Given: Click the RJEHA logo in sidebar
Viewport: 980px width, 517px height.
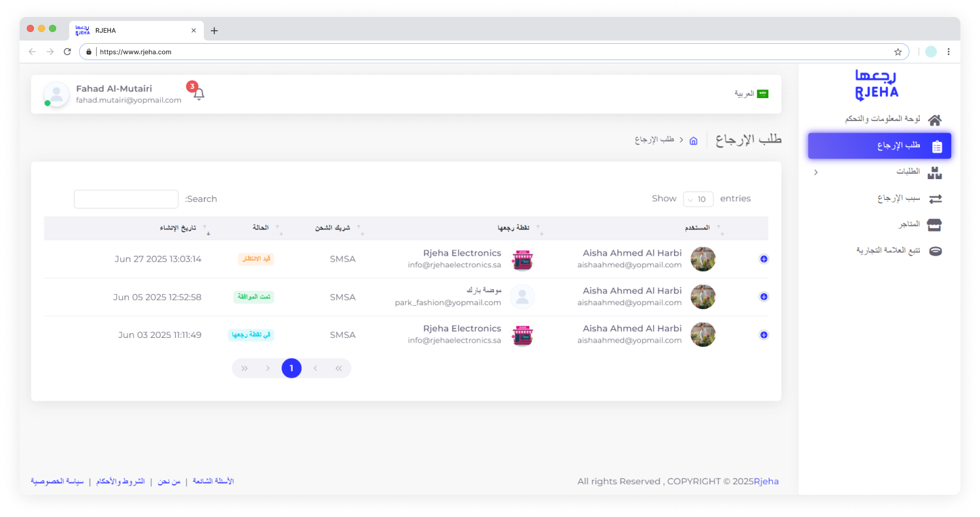Looking at the screenshot, I should pyautogui.click(x=877, y=86).
